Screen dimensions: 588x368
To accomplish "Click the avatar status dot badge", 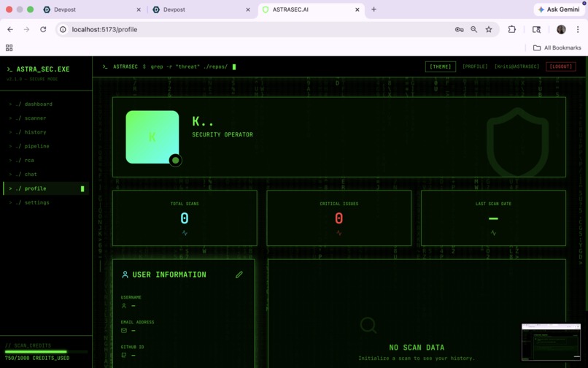I will tap(175, 161).
